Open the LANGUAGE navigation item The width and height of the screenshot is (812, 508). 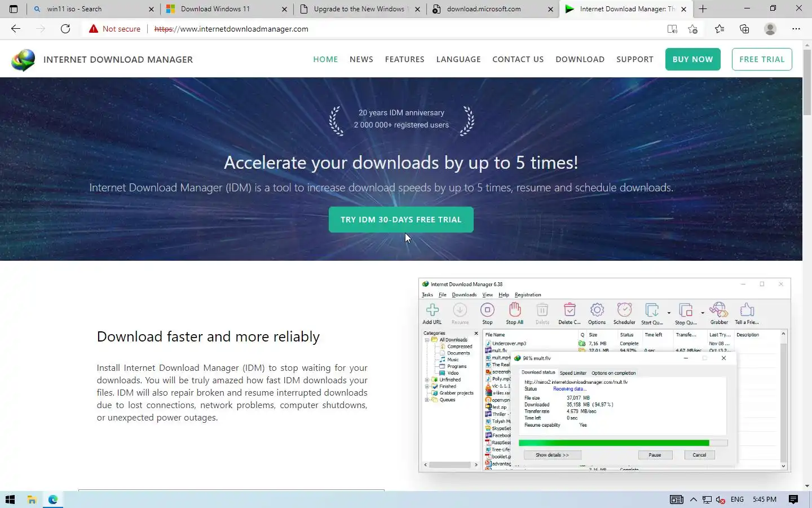point(458,59)
